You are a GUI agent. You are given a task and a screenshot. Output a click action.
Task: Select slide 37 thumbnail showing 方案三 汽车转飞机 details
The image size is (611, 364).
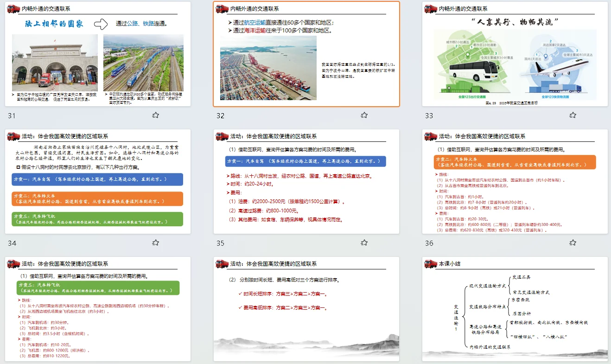[x=98, y=309]
